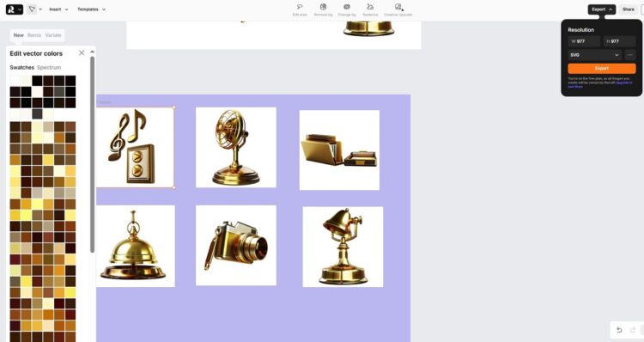
Task: Click the Rasterize tool icon
Action: 370,7
